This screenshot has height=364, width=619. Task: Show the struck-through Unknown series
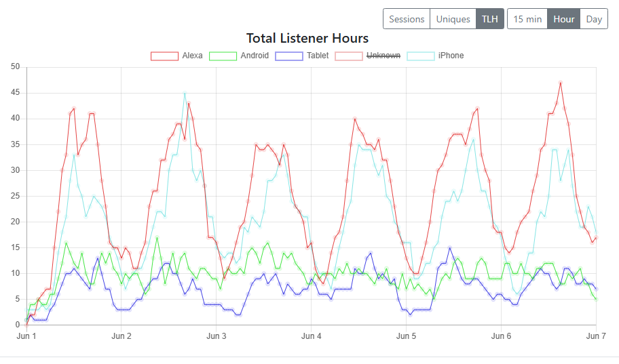click(383, 56)
